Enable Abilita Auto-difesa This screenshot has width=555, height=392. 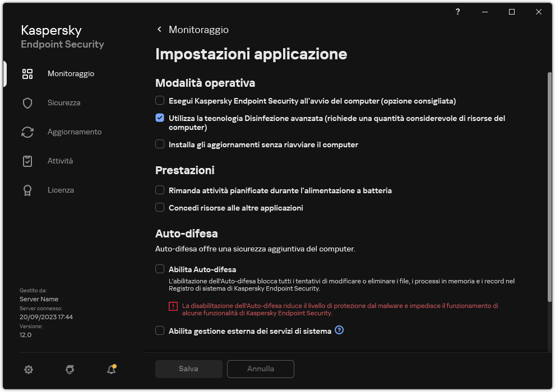tap(159, 269)
